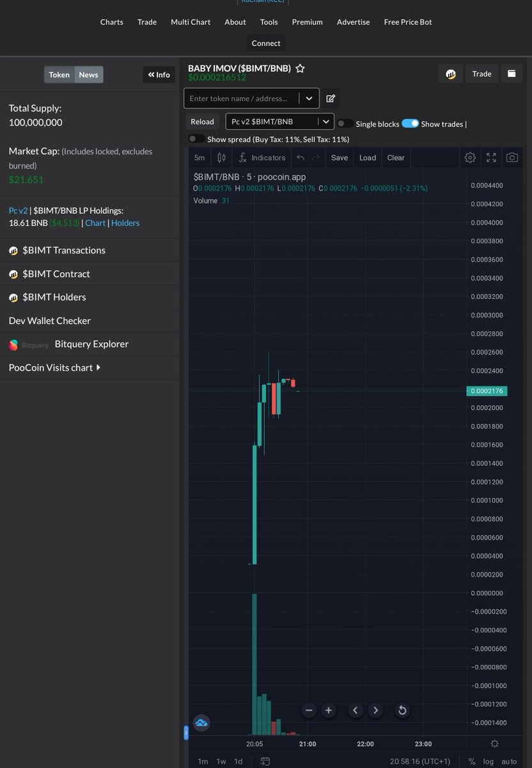Open the token search dropdown arrow
This screenshot has width=532, height=768.
click(309, 99)
